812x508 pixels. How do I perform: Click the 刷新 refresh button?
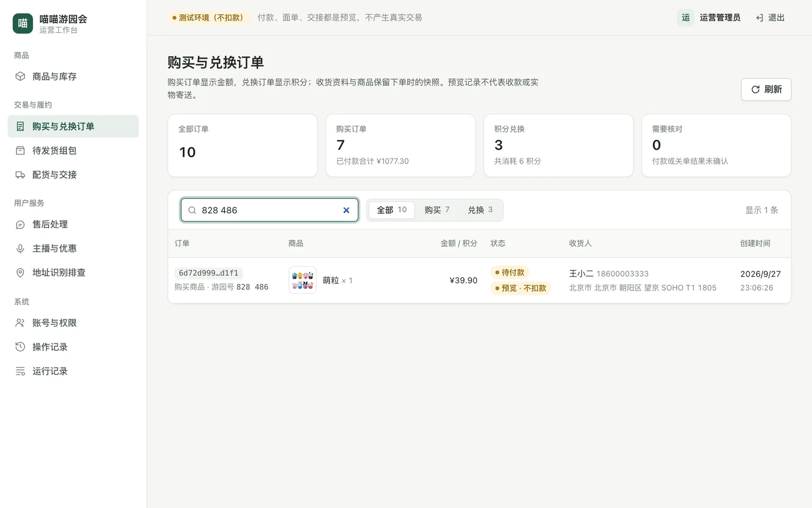(x=766, y=89)
